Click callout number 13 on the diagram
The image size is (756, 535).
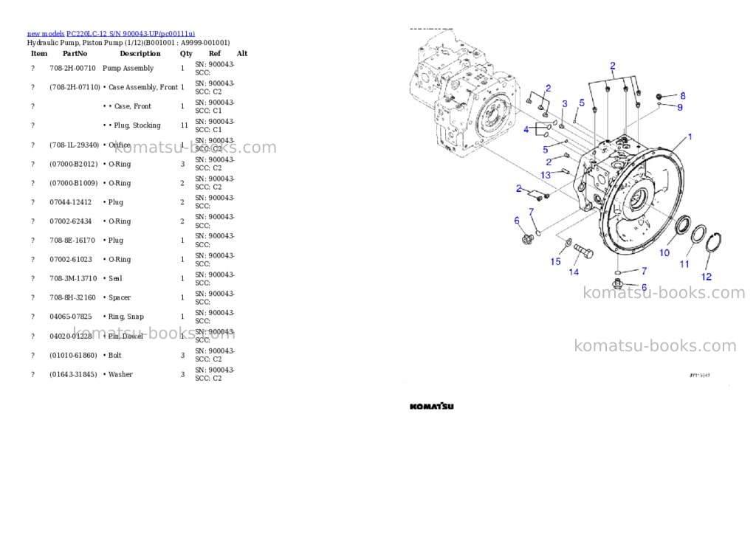(546, 175)
